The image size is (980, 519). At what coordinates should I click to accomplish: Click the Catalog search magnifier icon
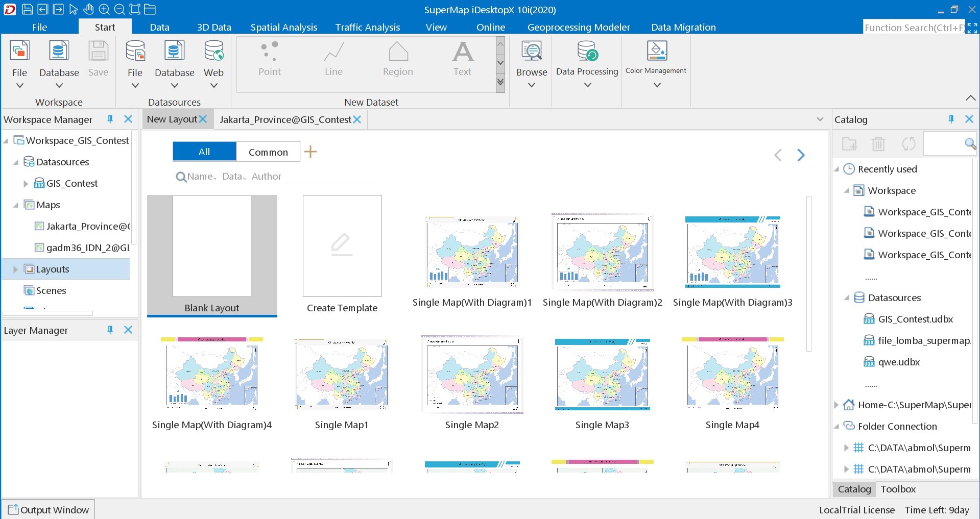tap(970, 144)
